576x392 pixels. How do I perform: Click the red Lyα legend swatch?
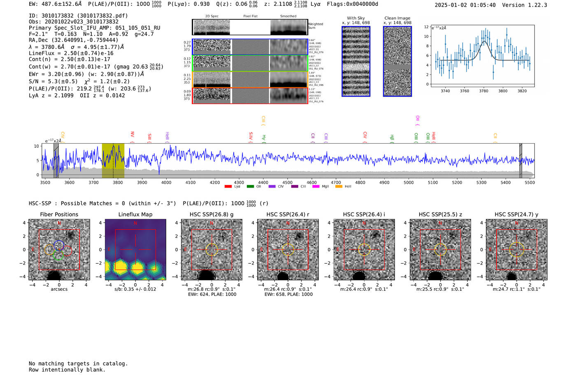pos(228,186)
